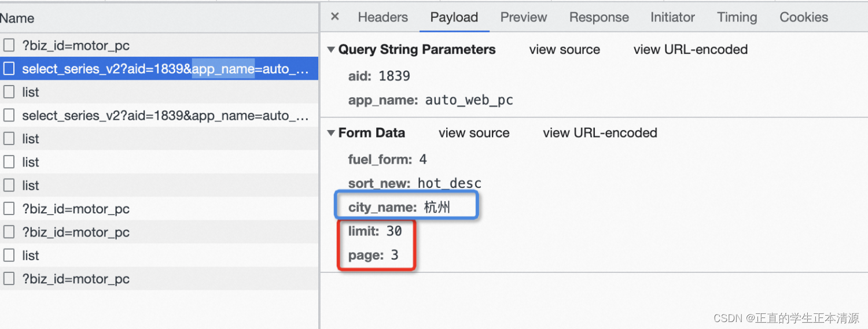Switch to the Initiator tab

click(x=672, y=17)
